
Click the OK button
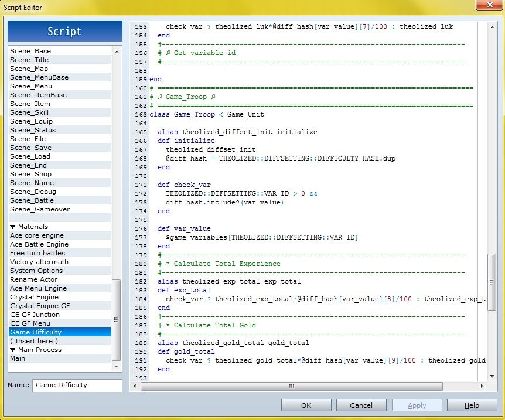pyautogui.click(x=306, y=405)
